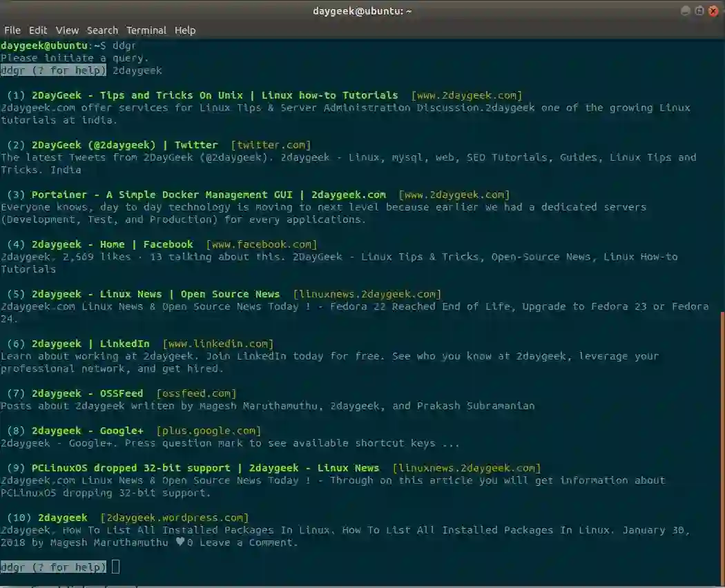Open the Help menu

point(185,30)
